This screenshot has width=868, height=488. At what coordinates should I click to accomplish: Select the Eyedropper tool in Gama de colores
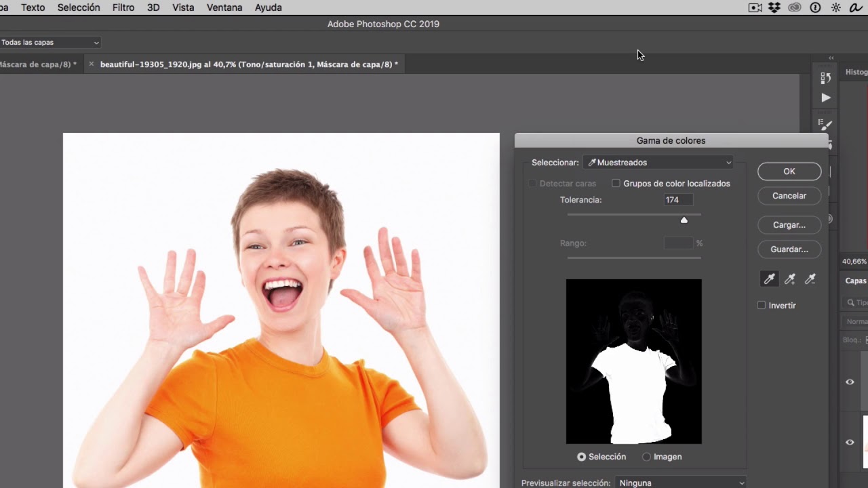[770, 279]
